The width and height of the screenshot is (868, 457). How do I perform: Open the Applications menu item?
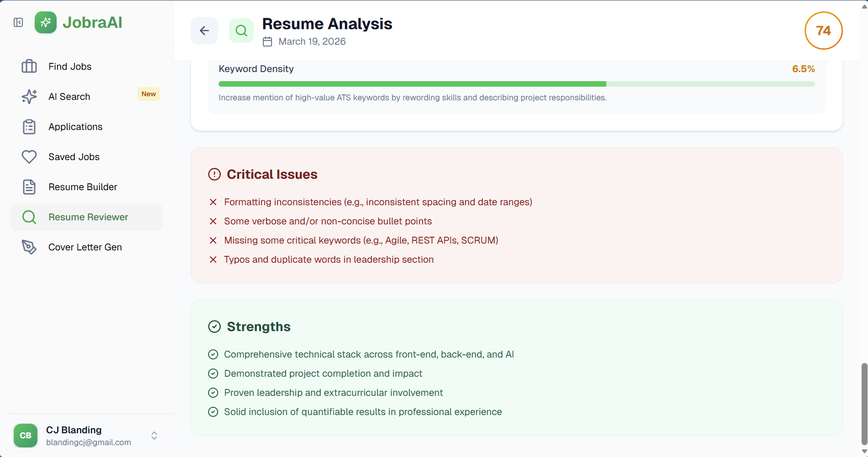(76, 127)
